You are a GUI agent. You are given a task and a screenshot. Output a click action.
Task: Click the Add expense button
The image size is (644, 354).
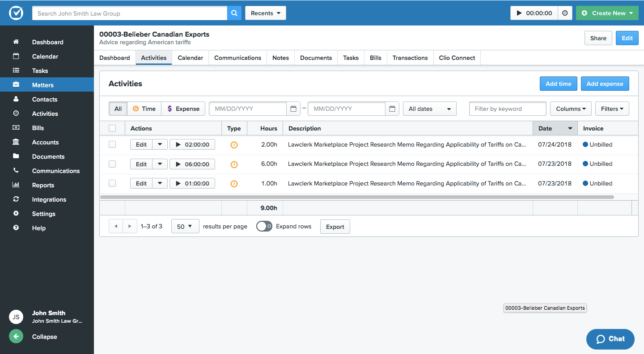tap(605, 84)
